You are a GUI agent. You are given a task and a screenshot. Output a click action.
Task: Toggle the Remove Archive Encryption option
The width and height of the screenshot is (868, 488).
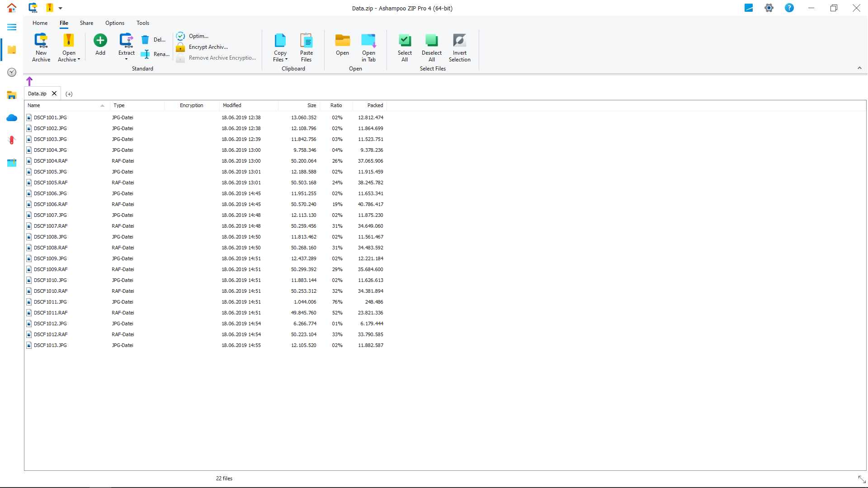click(x=221, y=58)
